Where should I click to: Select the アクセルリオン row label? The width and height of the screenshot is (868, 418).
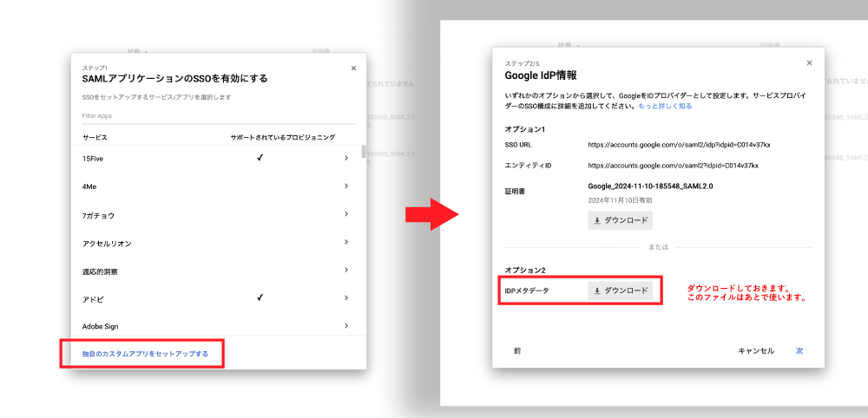pyautogui.click(x=106, y=244)
